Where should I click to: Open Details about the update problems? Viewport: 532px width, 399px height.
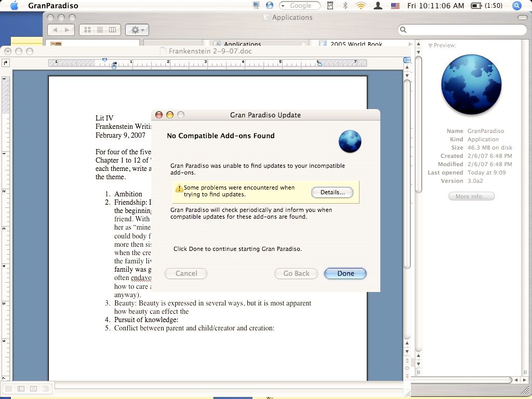pyautogui.click(x=332, y=192)
